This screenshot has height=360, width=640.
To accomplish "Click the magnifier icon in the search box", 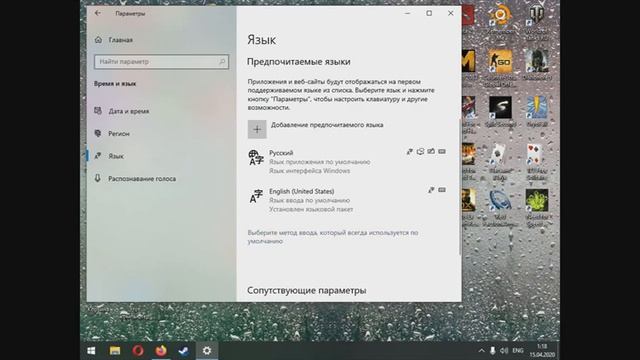I will click(222, 62).
